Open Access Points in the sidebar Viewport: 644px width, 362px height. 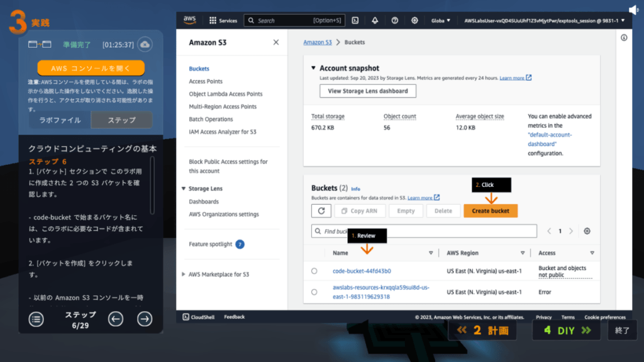[206, 81]
